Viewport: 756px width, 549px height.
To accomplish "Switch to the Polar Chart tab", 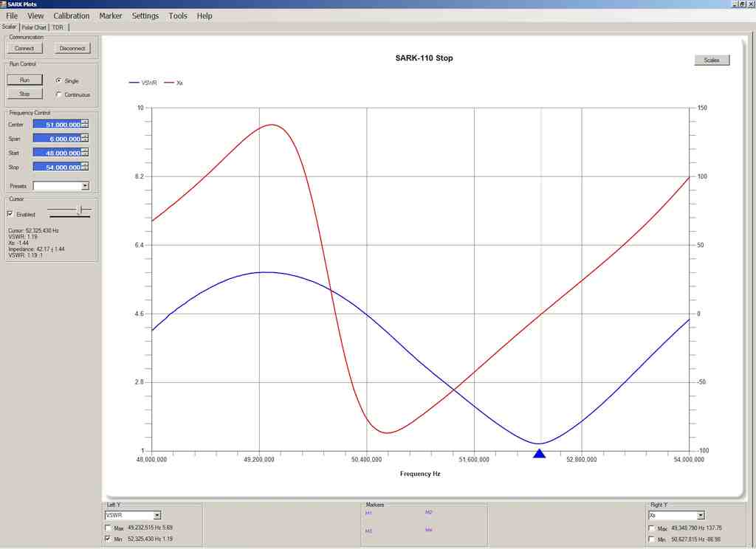I will [34, 27].
